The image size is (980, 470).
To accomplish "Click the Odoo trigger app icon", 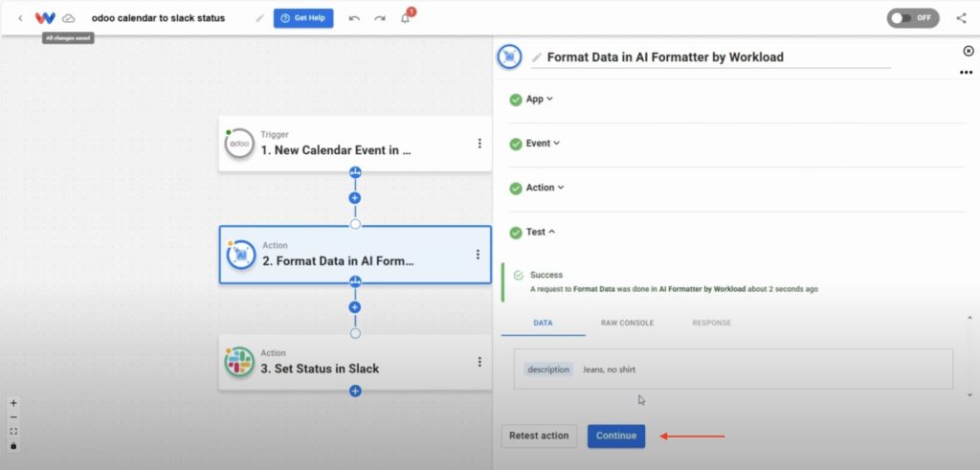I will pyautogui.click(x=239, y=144).
